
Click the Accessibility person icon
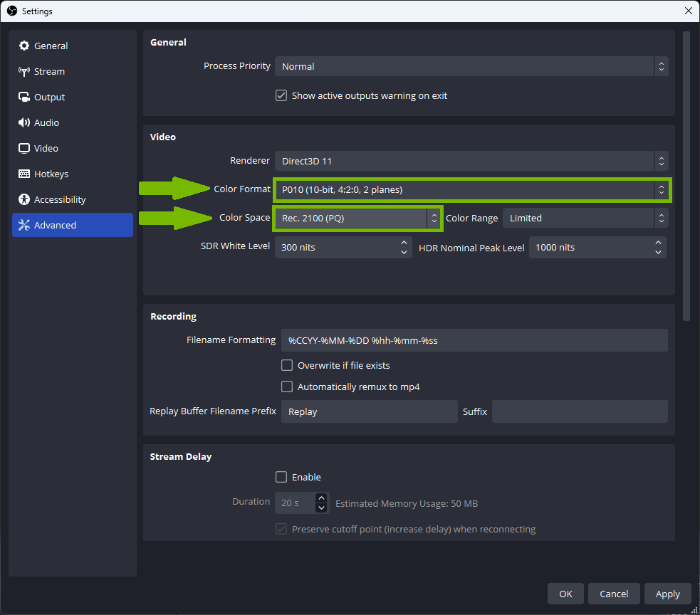[24, 199]
